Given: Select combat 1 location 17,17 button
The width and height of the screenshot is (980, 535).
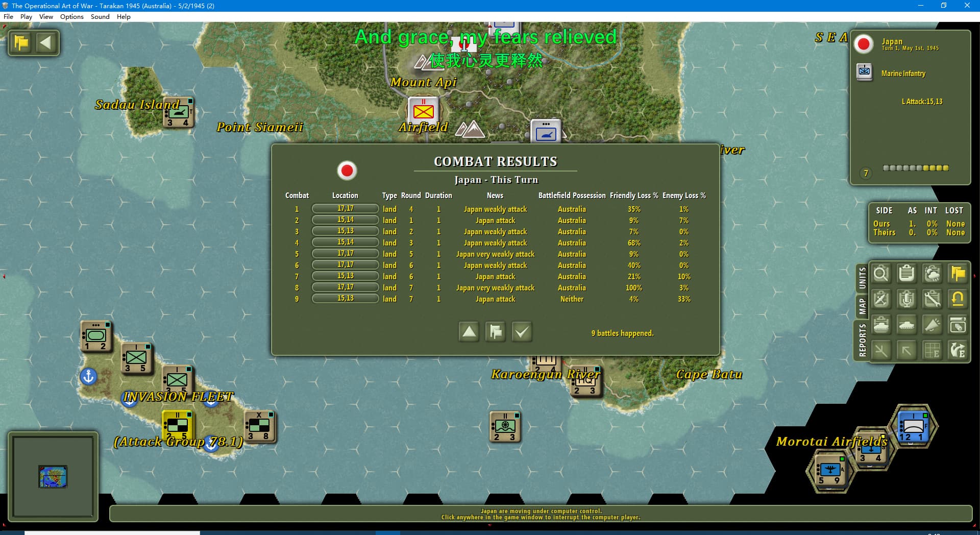Looking at the screenshot, I should point(345,209).
